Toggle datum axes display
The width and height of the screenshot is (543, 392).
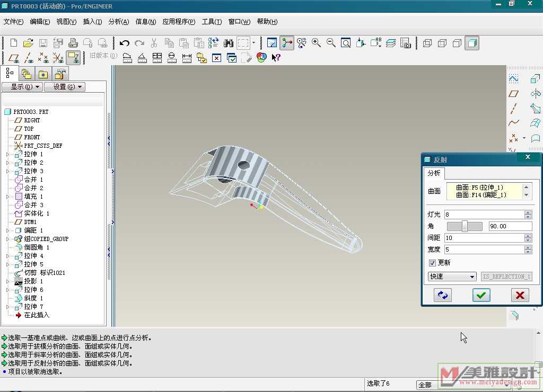pyautogui.click(x=29, y=58)
